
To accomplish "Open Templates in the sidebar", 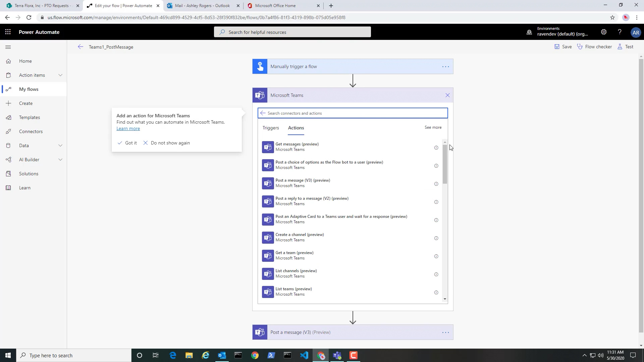I will [29, 117].
